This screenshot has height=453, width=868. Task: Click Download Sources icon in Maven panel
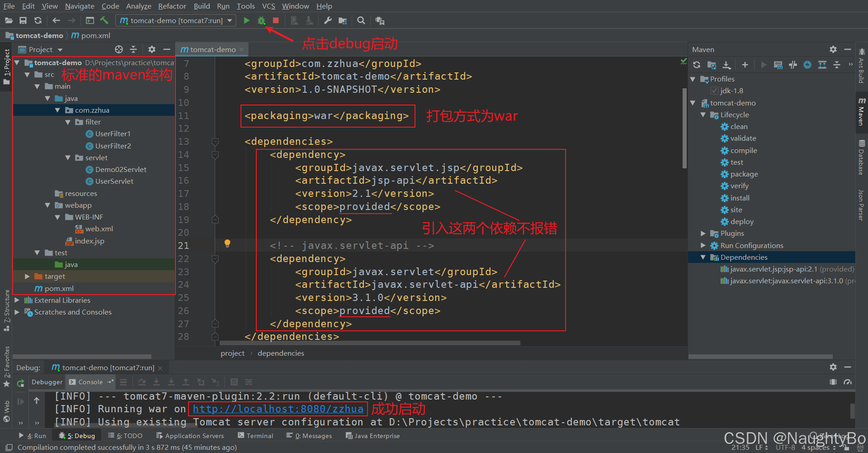click(726, 65)
